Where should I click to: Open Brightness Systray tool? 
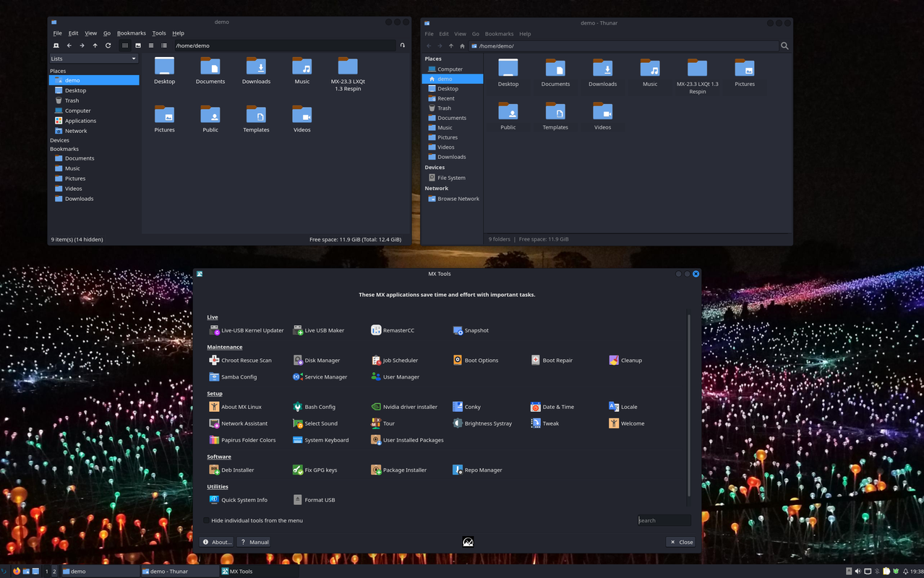482,423
